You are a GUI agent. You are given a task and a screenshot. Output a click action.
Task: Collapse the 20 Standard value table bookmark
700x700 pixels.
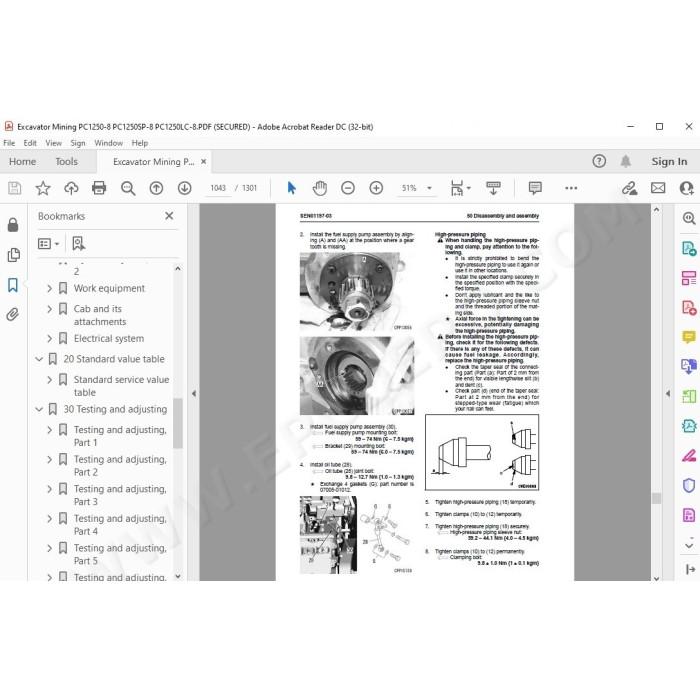coord(39,359)
